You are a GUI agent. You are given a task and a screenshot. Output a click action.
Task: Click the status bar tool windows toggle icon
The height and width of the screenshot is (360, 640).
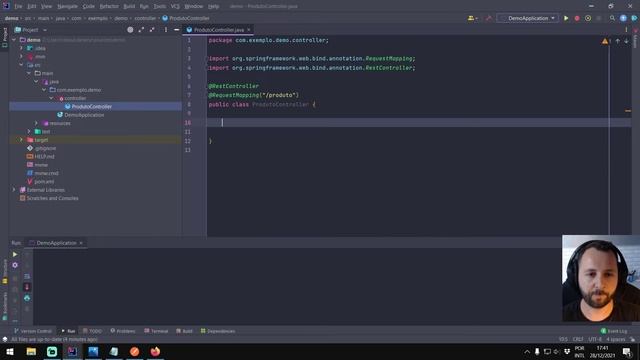pyautogui.click(x=4, y=339)
